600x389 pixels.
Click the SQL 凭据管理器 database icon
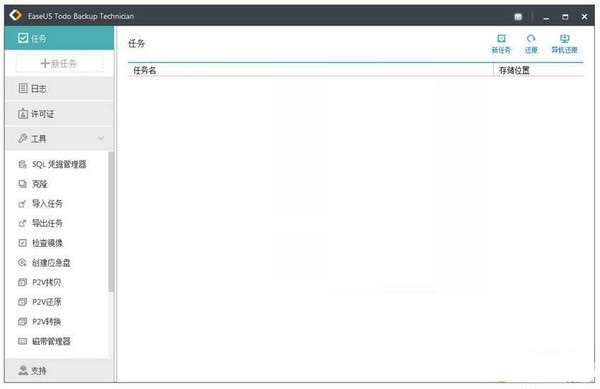click(x=23, y=164)
